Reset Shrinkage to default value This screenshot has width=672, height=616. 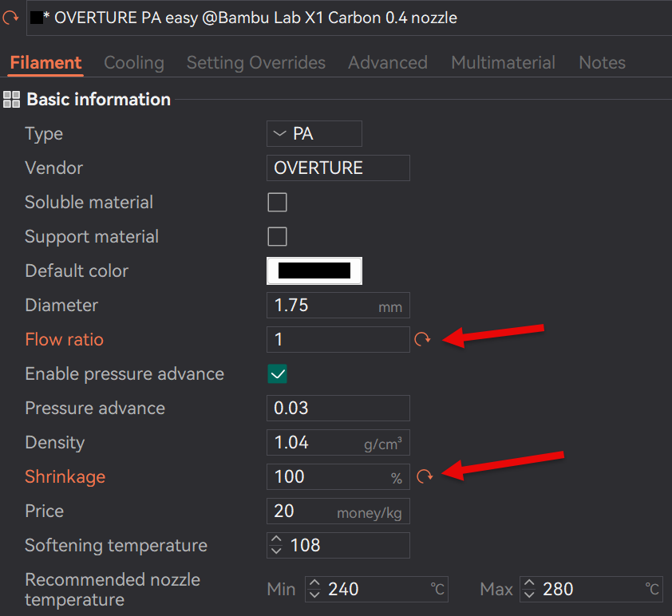point(424,477)
